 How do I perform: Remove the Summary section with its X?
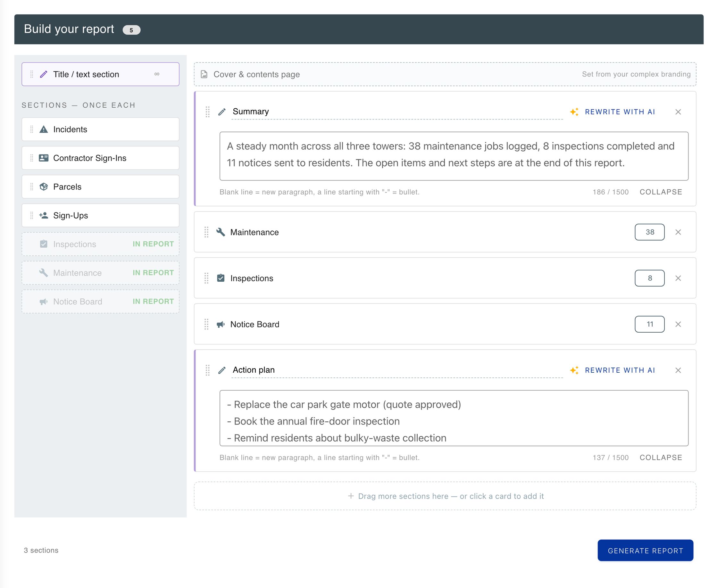point(678,112)
